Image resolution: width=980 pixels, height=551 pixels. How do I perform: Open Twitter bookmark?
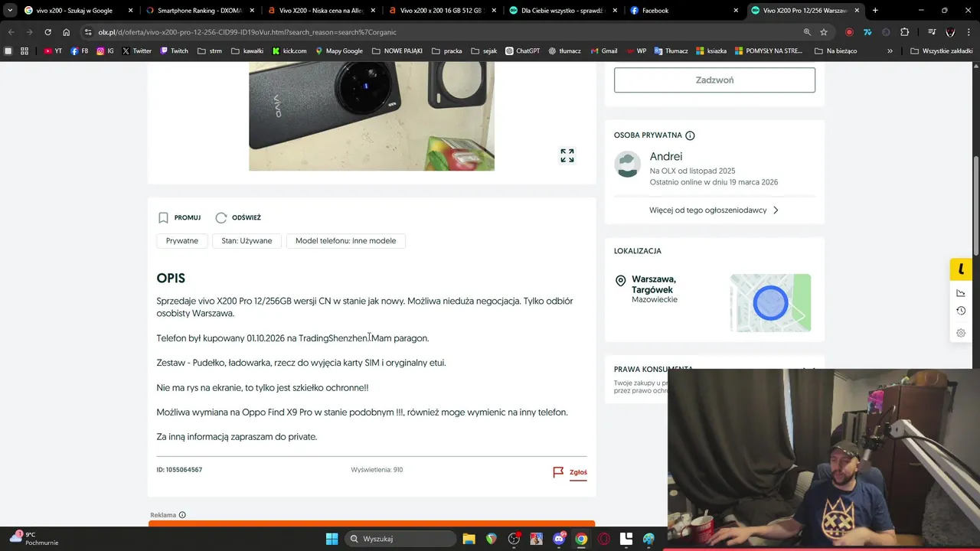137,51
